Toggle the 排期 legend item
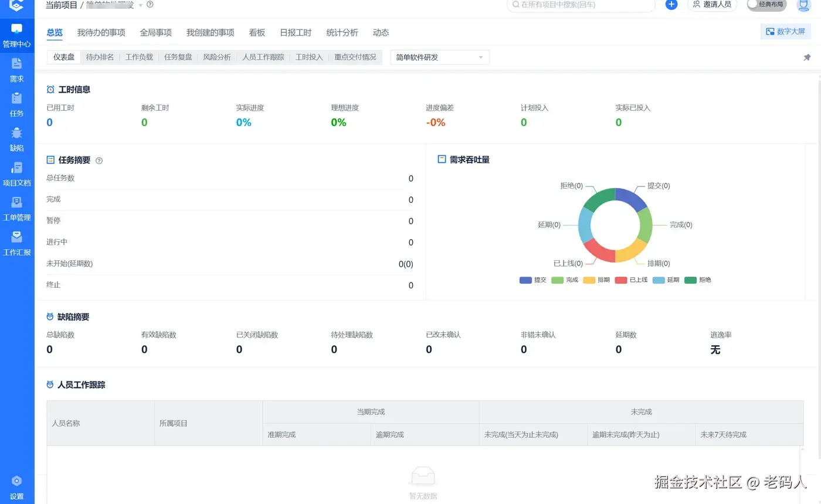The height and width of the screenshot is (504, 821). click(596, 280)
